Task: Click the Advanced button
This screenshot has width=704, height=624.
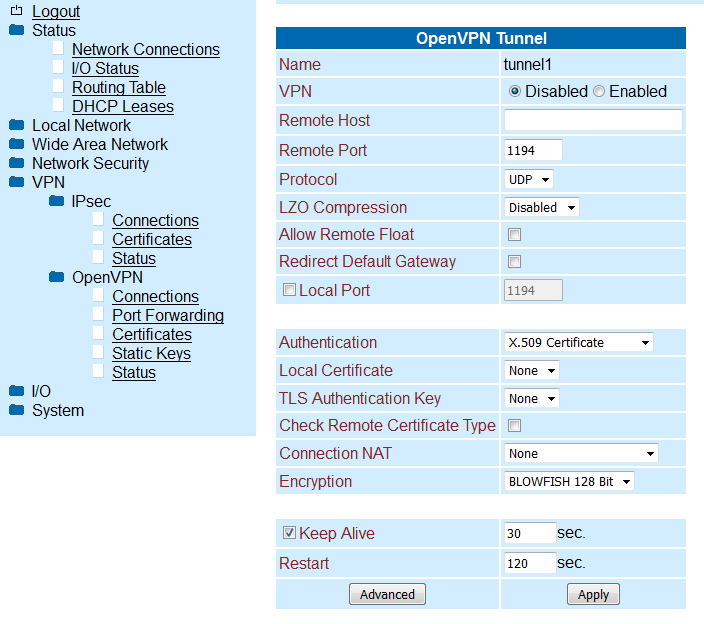Action: click(x=387, y=594)
